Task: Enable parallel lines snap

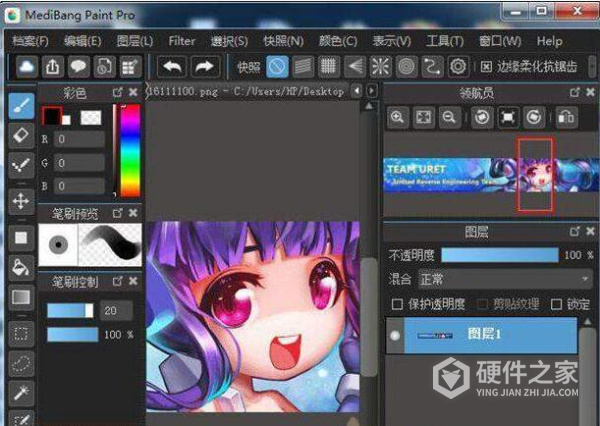Action: click(303, 67)
